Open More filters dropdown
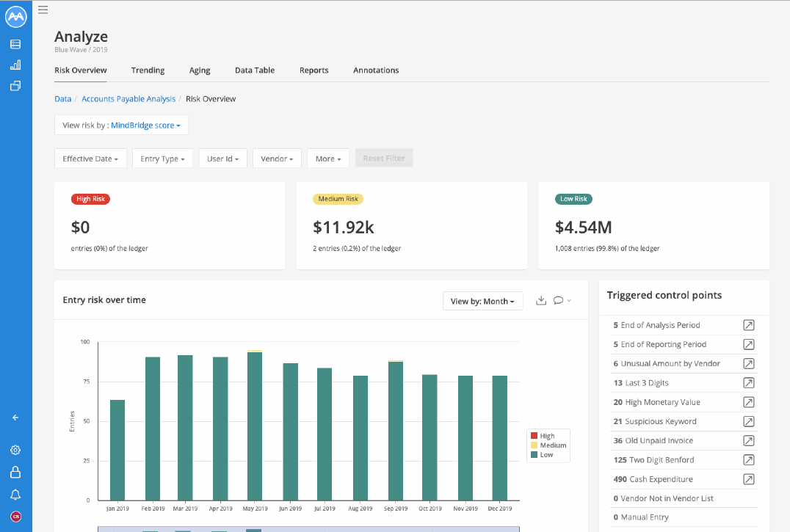The width and height of the screenshot is (790, 532). point(328,158)
